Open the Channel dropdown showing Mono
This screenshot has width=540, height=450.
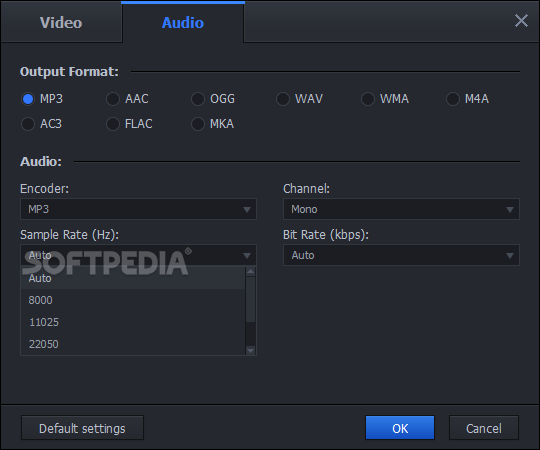401,209
